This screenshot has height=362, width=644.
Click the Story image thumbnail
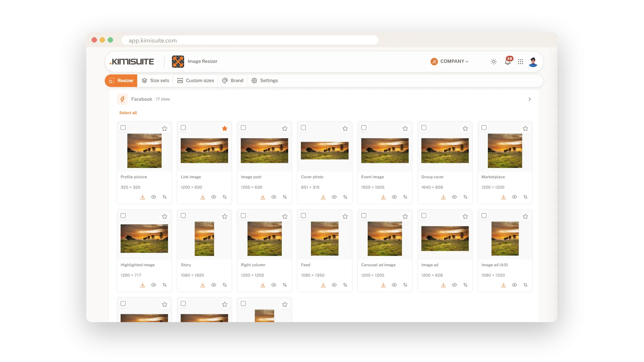204,239
